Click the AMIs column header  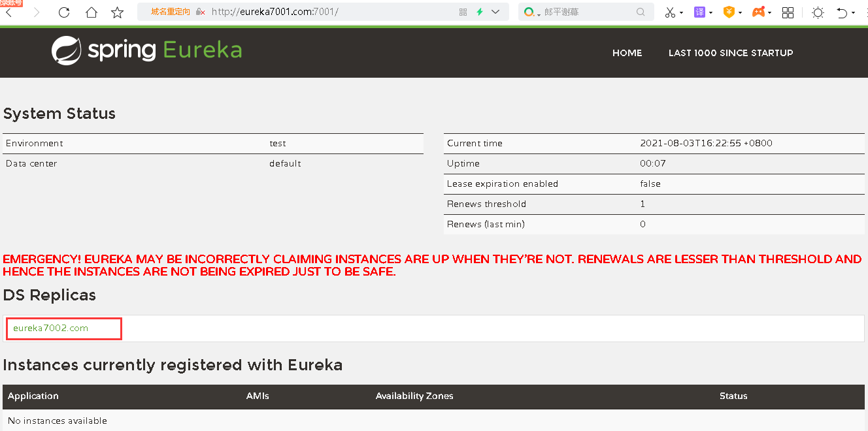pos(258,396)
